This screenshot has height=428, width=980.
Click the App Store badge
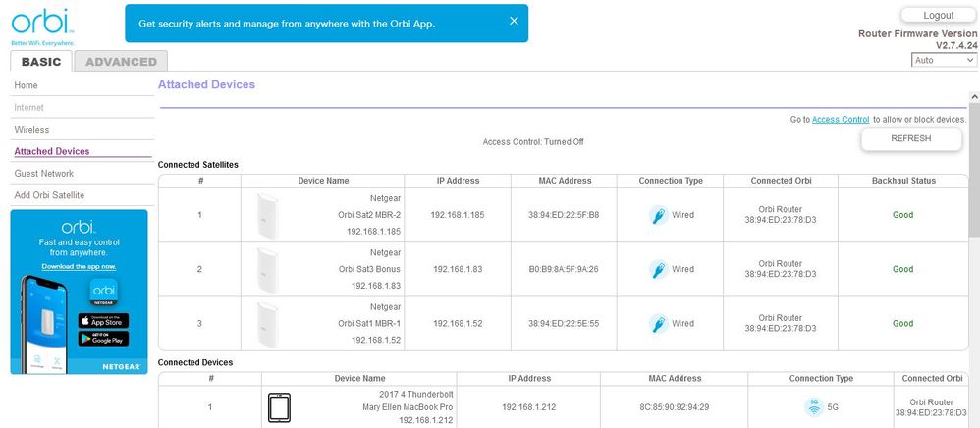point(103,321)
